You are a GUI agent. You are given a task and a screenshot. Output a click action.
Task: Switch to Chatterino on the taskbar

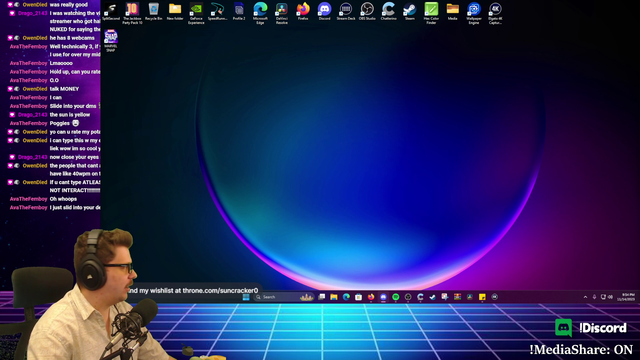coord(420,297)
